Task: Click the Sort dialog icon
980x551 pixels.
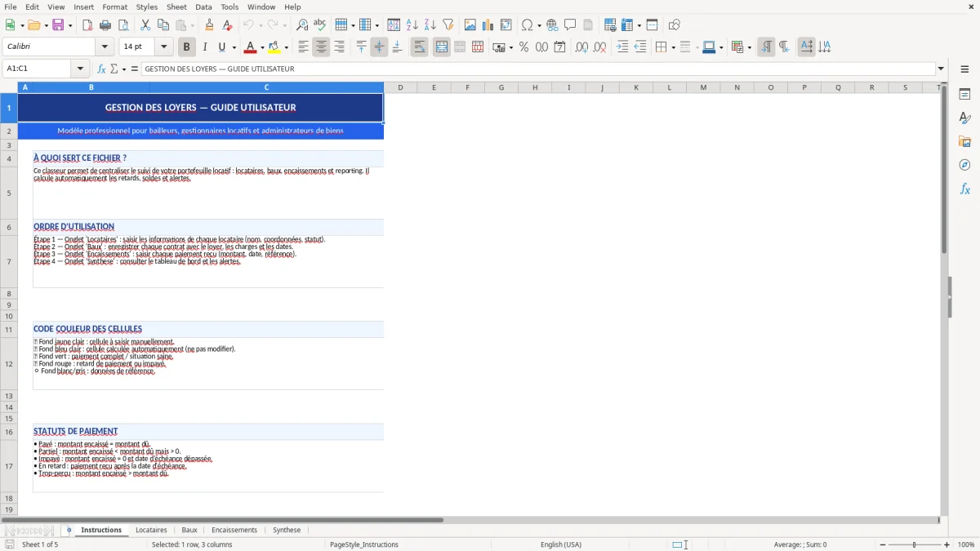Action: [394, 25]
